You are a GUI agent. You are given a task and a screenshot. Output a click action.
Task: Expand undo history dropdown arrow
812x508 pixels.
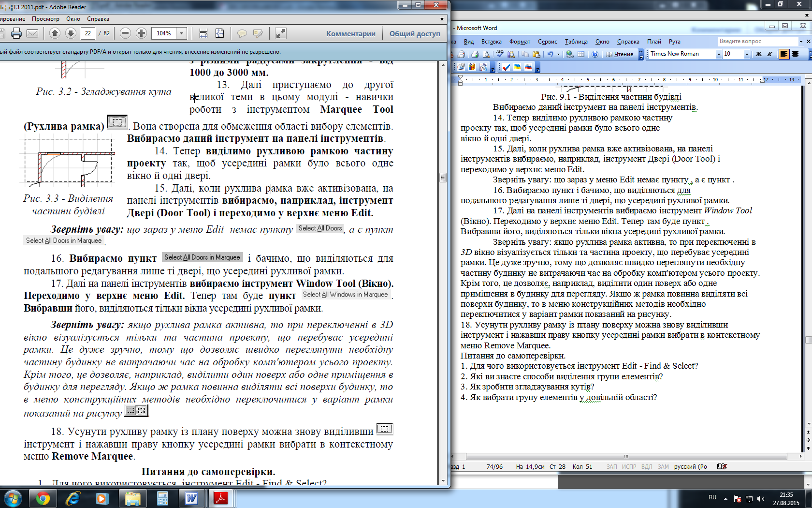click(x=558, y=54)
